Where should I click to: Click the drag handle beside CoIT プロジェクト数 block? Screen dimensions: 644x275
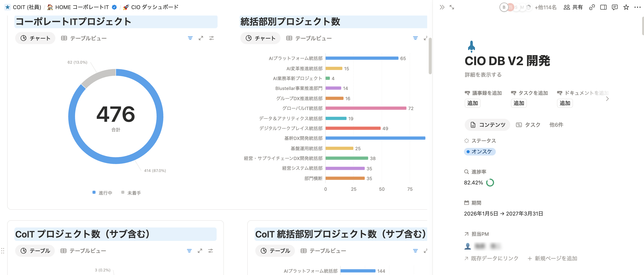coord(3,251)
